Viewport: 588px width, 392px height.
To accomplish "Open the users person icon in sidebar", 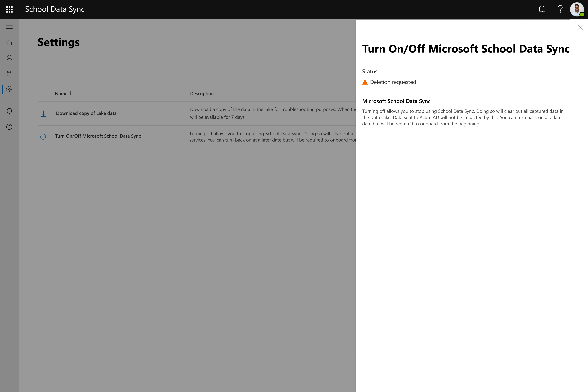I will click(x=9, y=58).
